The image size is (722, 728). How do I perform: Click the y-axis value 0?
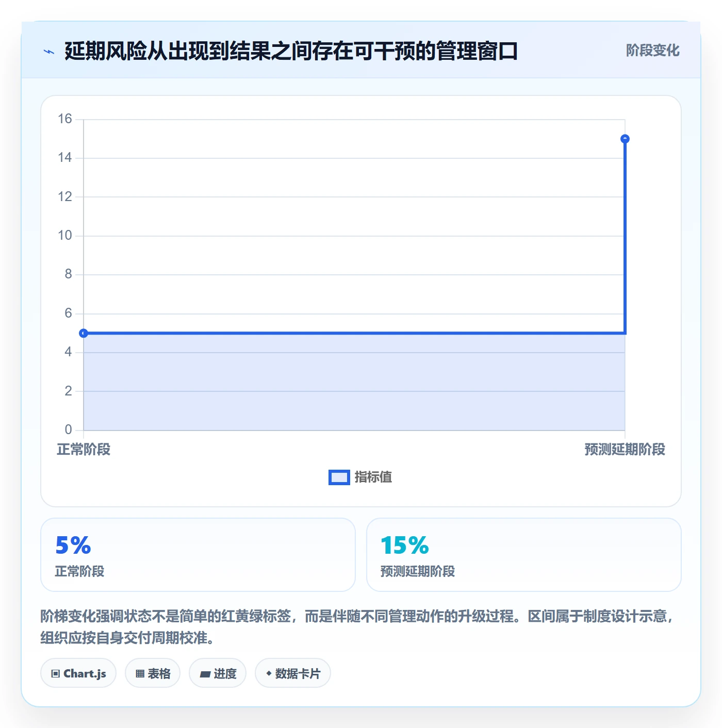point(69,430)
